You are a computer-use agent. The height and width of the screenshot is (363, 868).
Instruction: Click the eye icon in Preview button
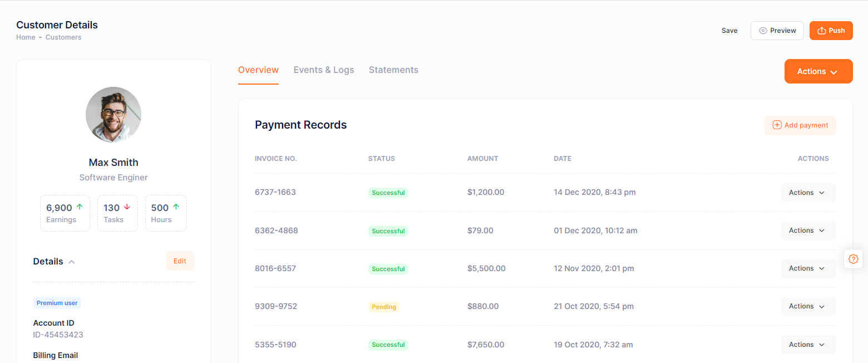pos(763,31)
